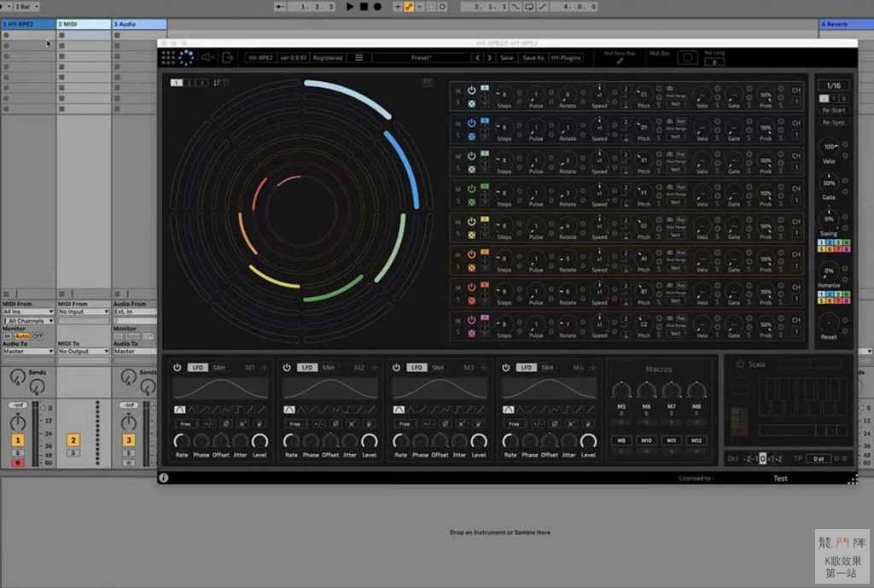Click the M12 macro button
874x588 pixels.
coord(696,440)
